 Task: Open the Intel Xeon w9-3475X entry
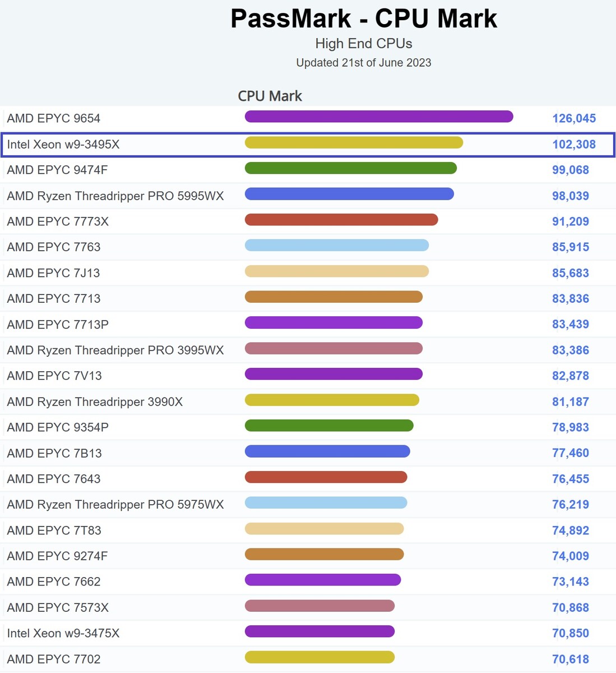pos(63,633)
